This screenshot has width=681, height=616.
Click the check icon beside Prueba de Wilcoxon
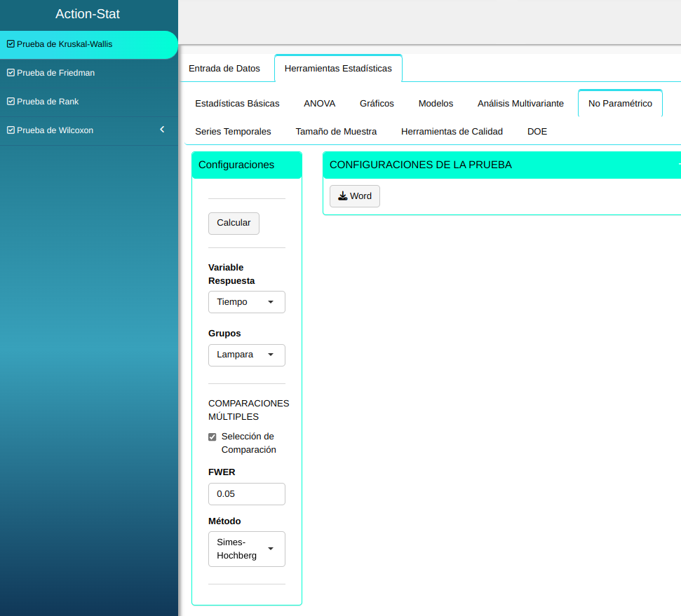[11, 130]
